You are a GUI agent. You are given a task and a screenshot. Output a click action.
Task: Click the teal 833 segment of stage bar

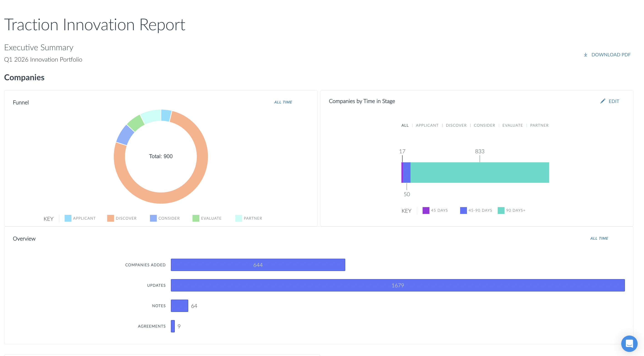click(479, 172)
